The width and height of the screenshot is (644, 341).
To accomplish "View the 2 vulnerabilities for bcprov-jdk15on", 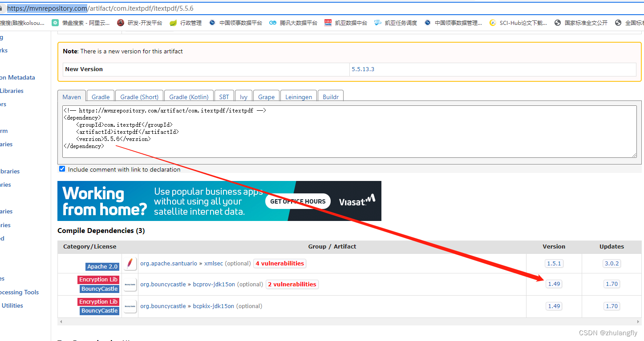I will click(x=292, y=284).
